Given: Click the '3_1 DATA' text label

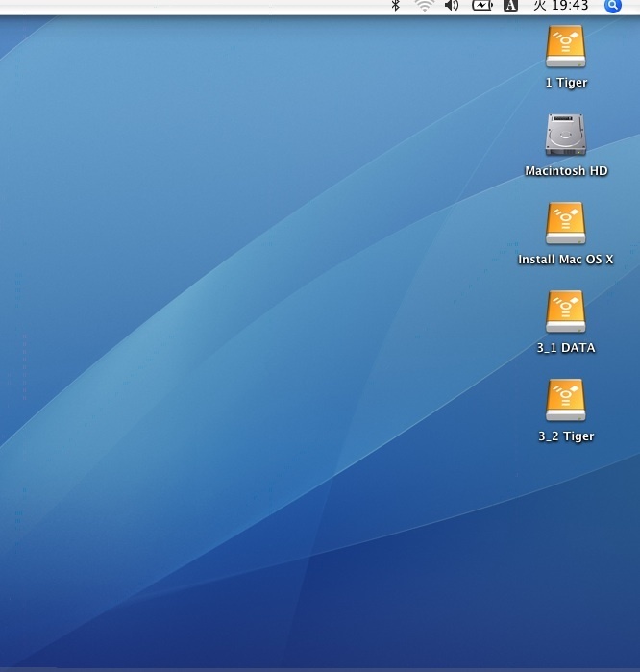Looking at the screenshot, I should pyautogui.click(x=566, y=348).
